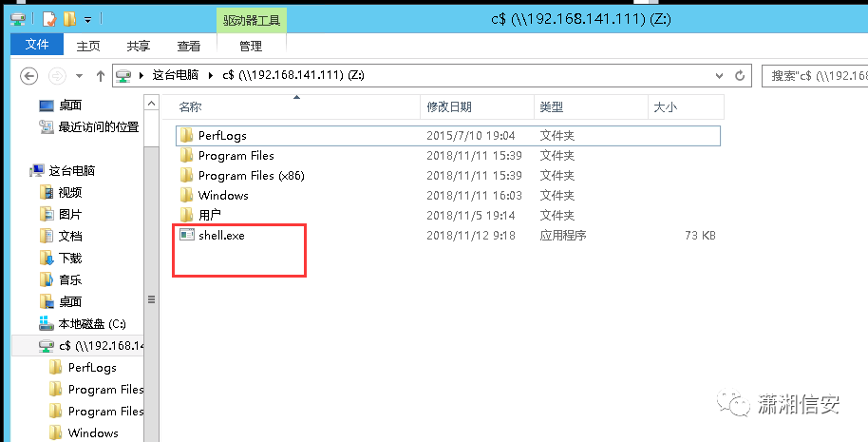The image size is (868, 442).
Task: Switch to the 共享 ribbon tab
Action: [x=139, y=46]
